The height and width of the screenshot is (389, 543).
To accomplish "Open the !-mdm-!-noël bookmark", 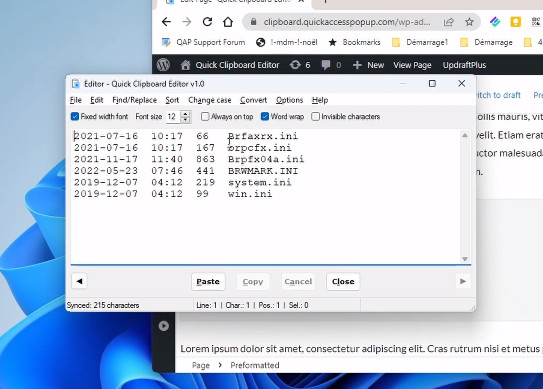I will click(x=286, y=42).
